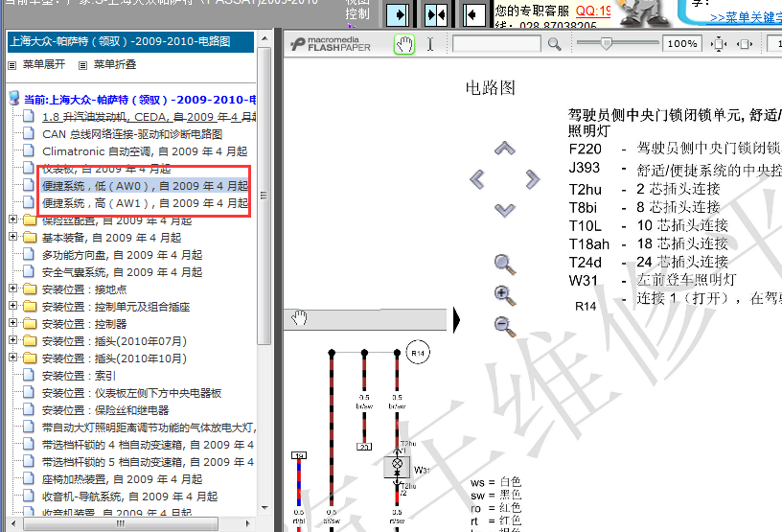Expand the 安装位置：插头(2010年07月) folder

pyautogui.click(x=13, y=340)
